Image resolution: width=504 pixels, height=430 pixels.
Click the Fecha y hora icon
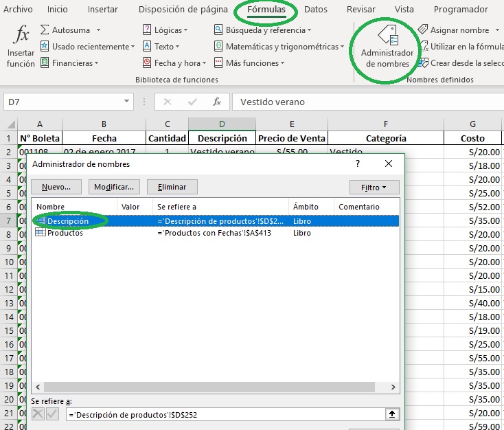click(x=148, y=63)
